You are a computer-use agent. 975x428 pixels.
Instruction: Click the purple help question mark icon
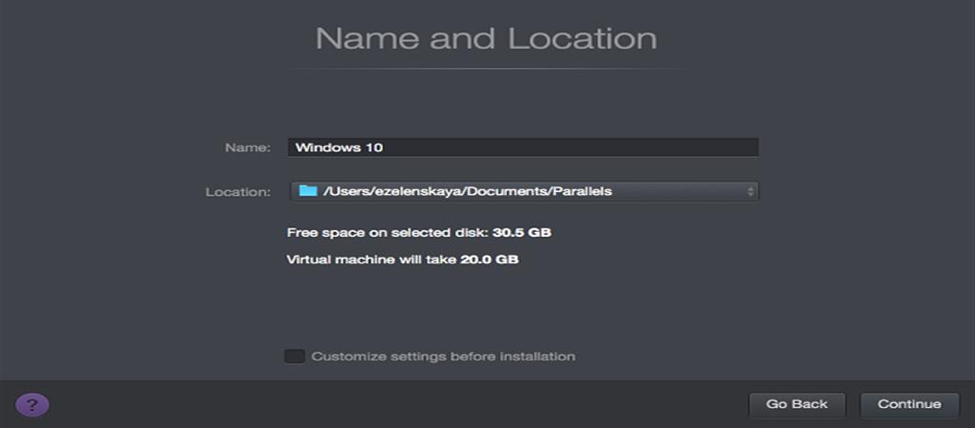32,405
